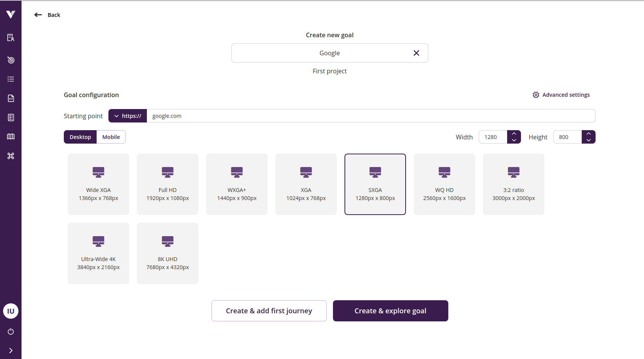
Task: Click the app logo in the sidebar
Action: [11, 15]
